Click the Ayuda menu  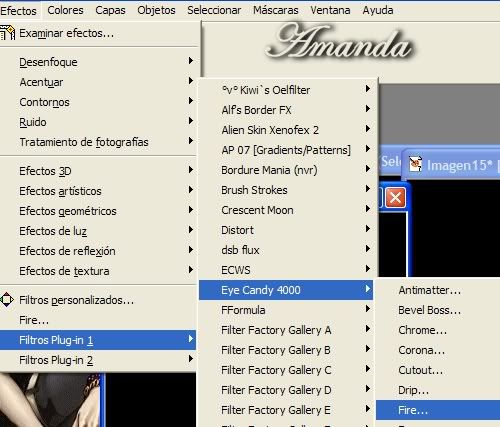pos(378,10)
